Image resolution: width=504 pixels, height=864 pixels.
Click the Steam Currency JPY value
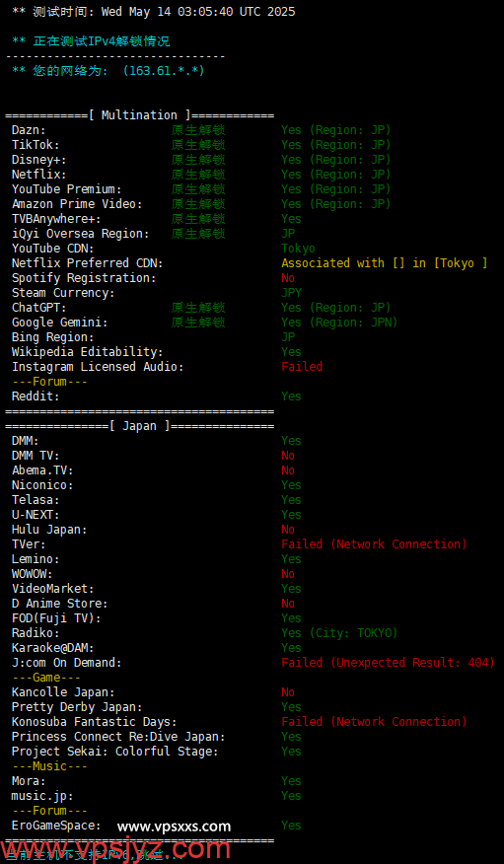pyautogui.click(x=291, y=293)
